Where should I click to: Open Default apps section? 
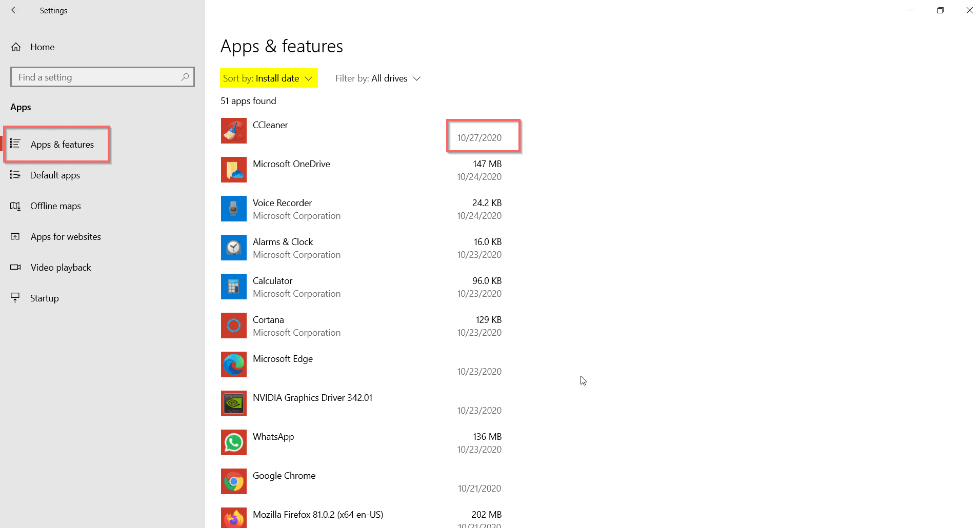(x=55, y=175)
